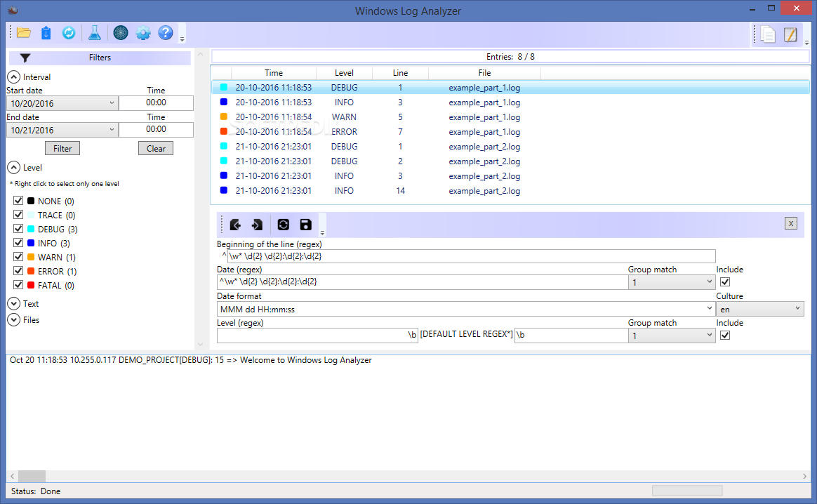Uncheck the INFO level checkbox
817x504 pixels.
(18, 243)
